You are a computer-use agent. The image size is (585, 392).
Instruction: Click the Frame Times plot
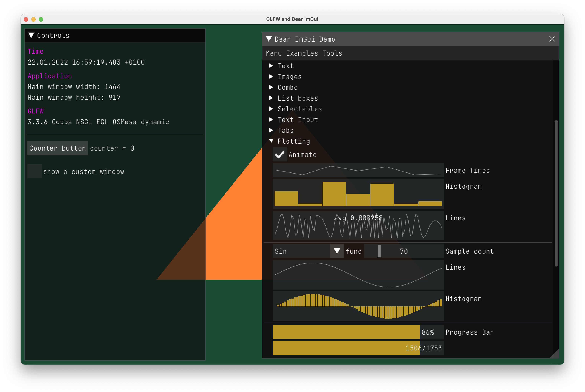[x=358, y=170]
